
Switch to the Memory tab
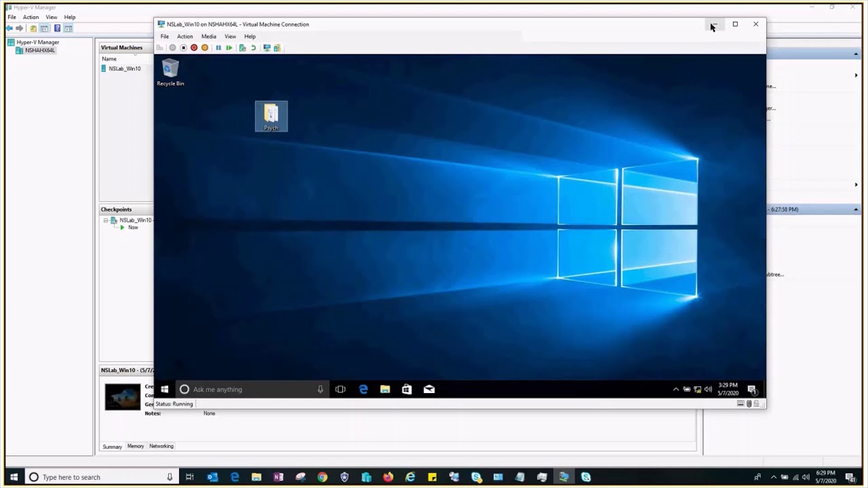tap(136, 446)
